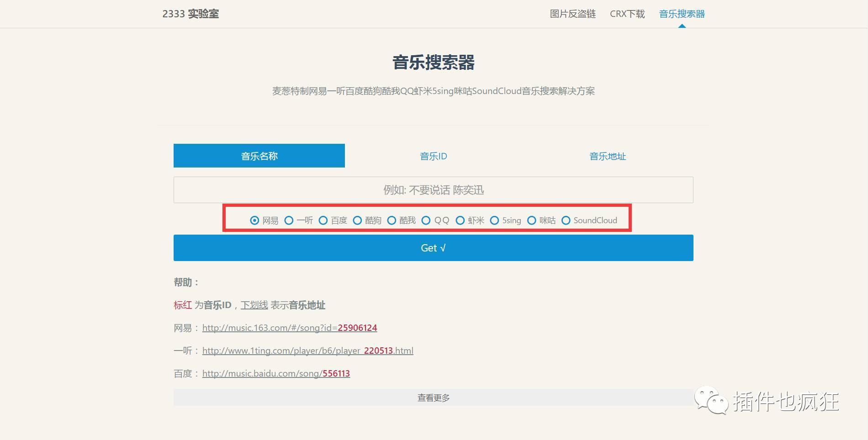Screen dimensions: 868x440
Task: Click the 音乐搜索器 page heading
Action: tap(433, 62)
